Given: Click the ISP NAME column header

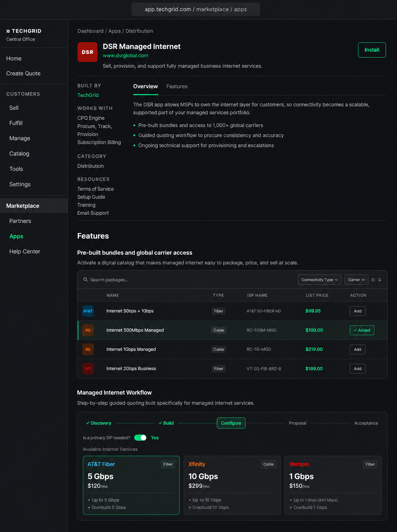Looking at the screenshot, I should [x=257, y=295].
